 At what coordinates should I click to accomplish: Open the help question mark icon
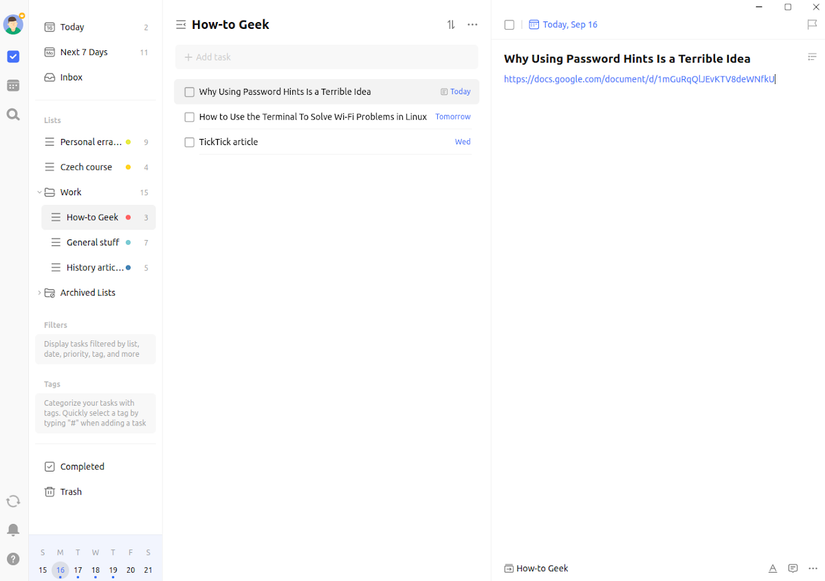pyautogui.click(x=13, y=559)
